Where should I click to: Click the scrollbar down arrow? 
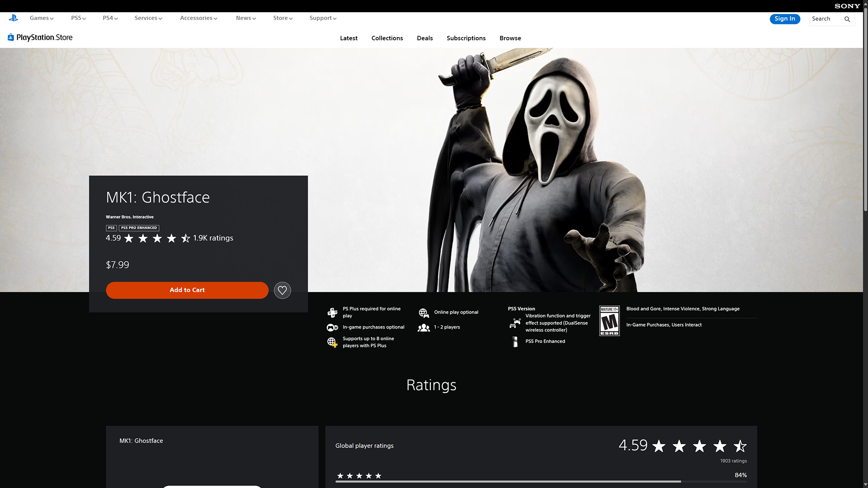pos(865,484)
